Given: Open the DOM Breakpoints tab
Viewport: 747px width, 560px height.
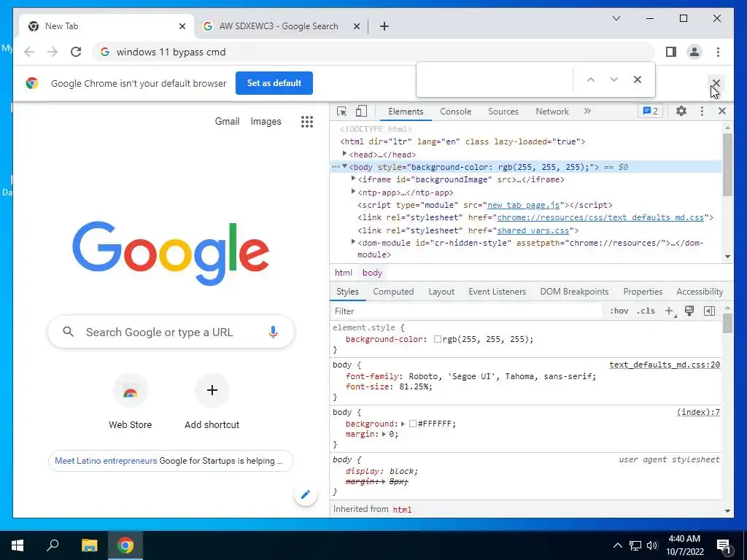Looking at the screenshot, I should (574, 292).
